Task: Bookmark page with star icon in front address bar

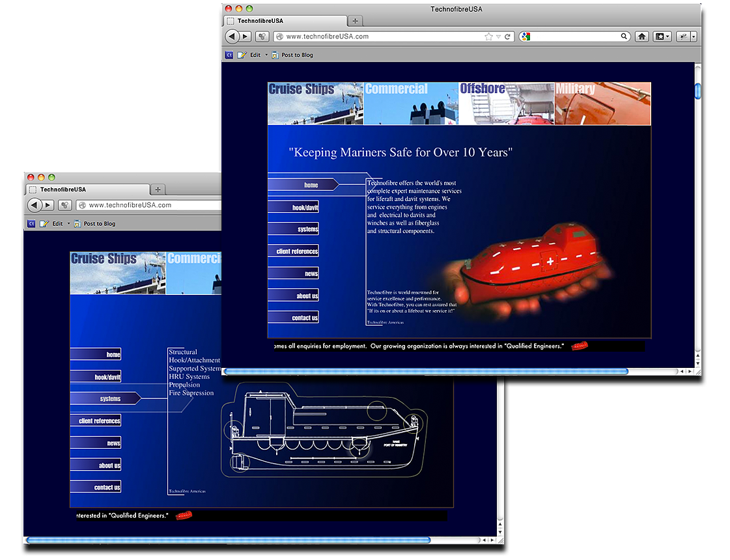Action: point(488,36)
